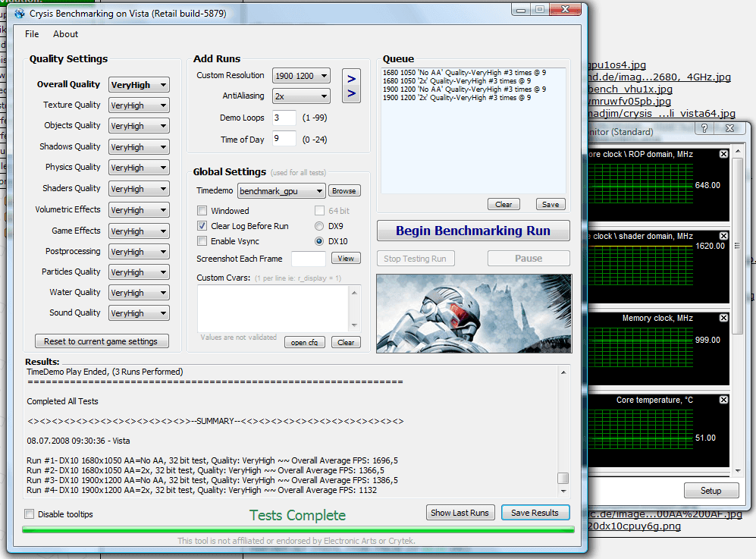Open the About menu
Screen dimensions: 756x559
click(65, 34)
